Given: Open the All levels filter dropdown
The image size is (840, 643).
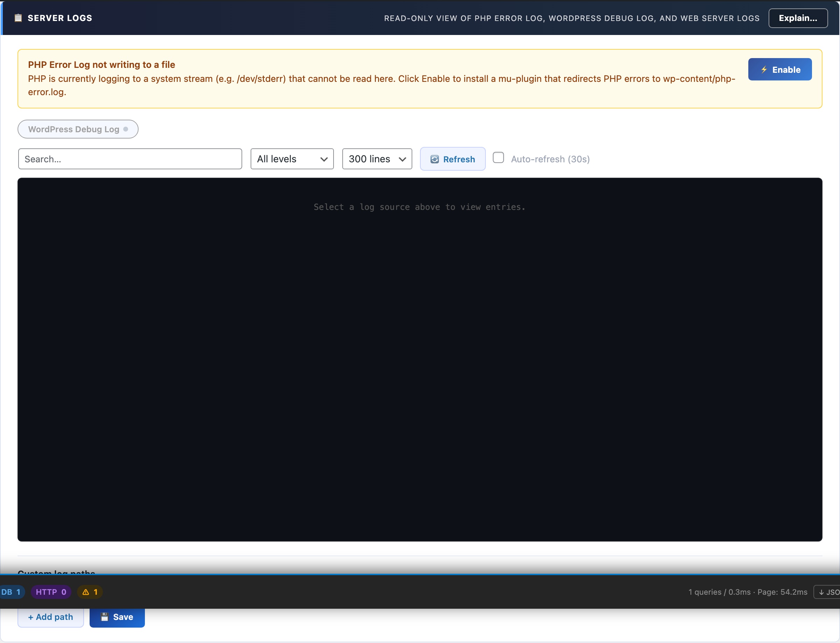Looking at the screenshot, I should pyautogui.click(x=292, y=159).
